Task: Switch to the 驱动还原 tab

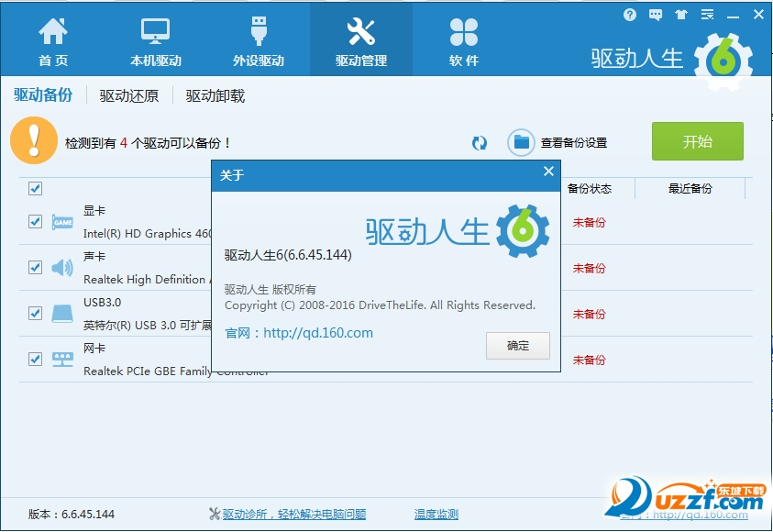Action: pyautogui.click(x=128, y=94)
